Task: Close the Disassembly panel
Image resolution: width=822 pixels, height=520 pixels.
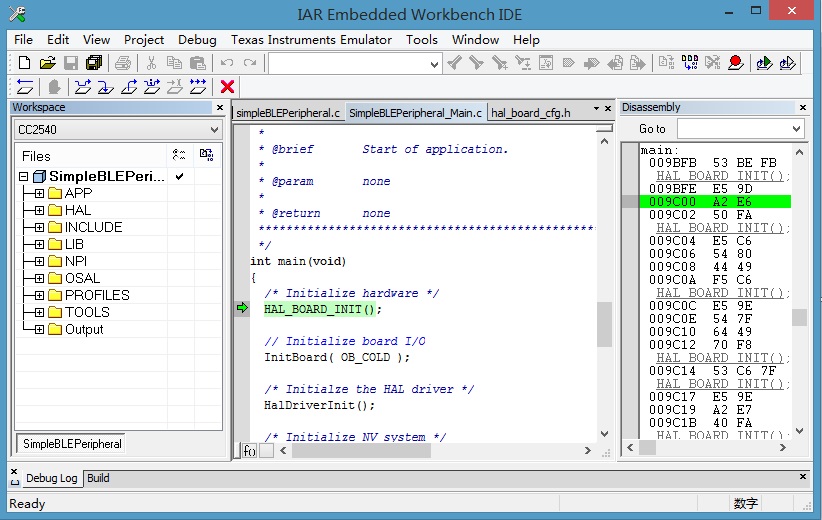Action: pos(803,107)
